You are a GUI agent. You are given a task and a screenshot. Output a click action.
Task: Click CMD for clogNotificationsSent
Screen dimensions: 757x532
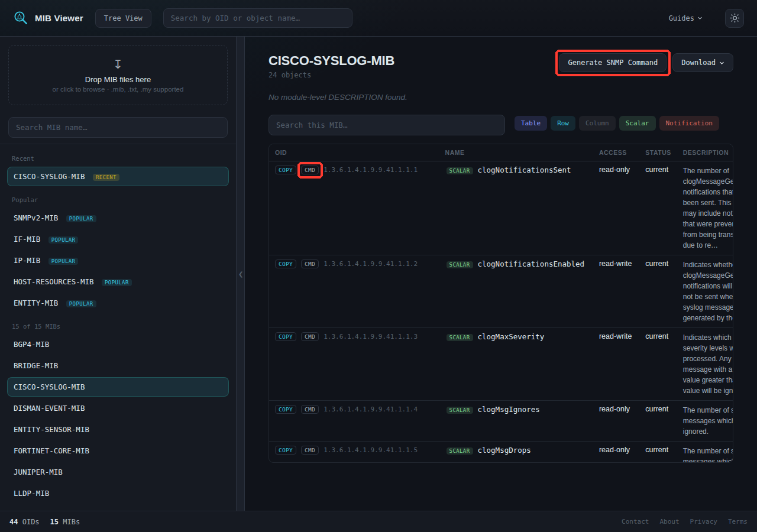coord(310,170)
